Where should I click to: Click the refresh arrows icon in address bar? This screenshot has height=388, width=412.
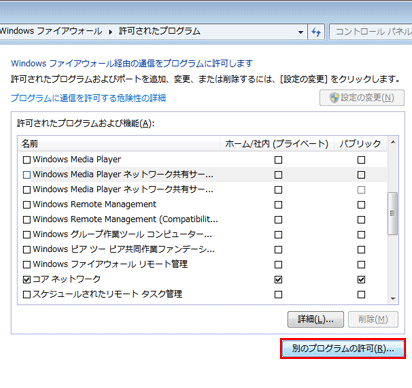pyautogui.click(x=316, y=32)
